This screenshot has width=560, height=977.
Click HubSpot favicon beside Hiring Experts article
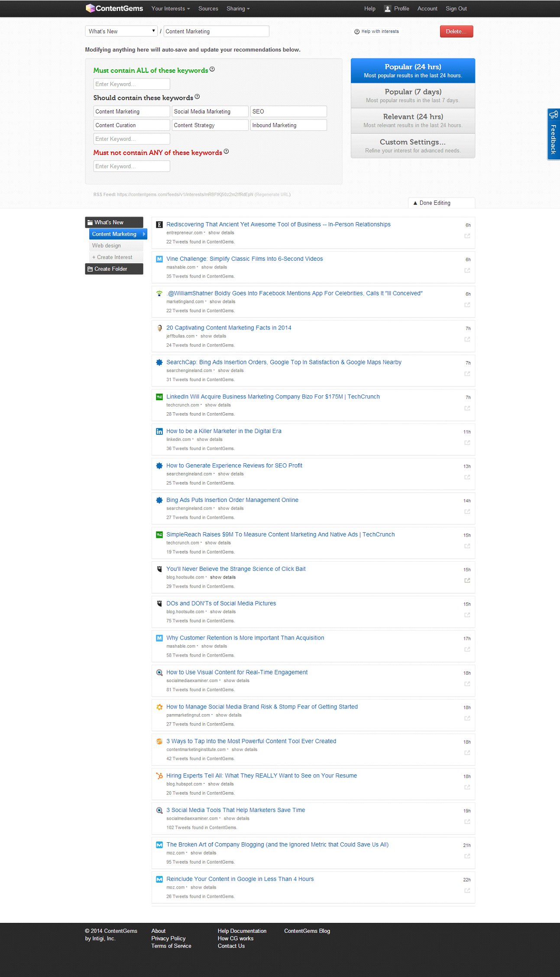pos(159,776)
